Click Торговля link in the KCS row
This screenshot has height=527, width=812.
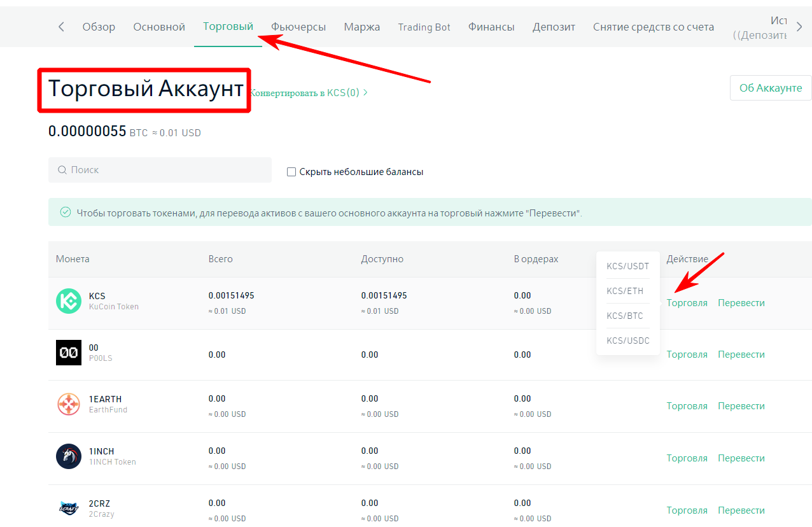687,303
